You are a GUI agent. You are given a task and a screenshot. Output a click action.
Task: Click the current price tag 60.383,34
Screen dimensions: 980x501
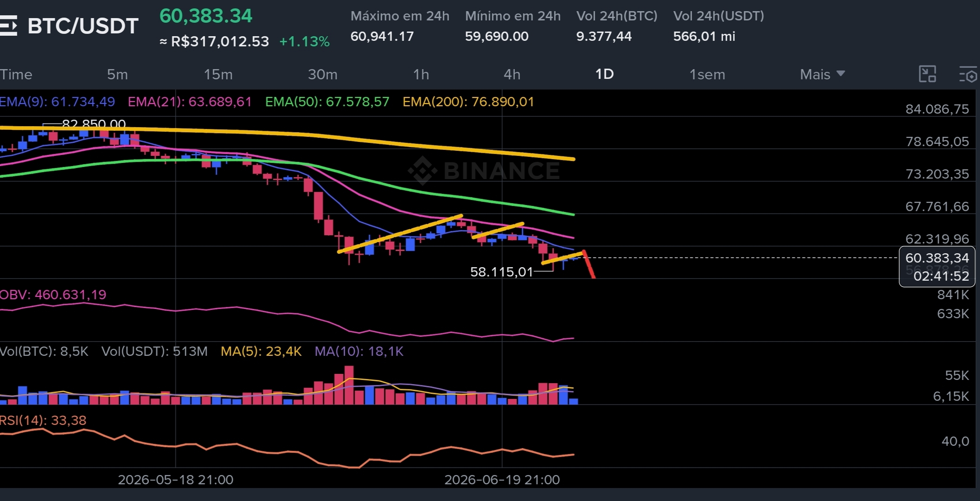[x=937, y=258]
